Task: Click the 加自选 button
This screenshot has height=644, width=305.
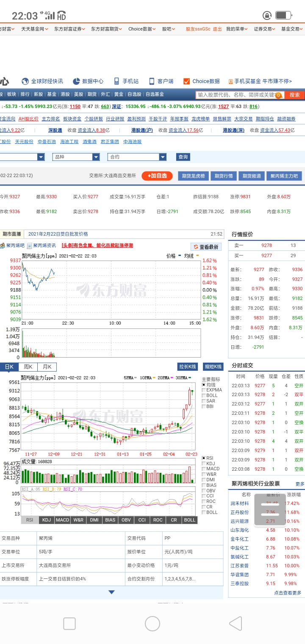Action: pyautogui.click(x=157, y=176)
